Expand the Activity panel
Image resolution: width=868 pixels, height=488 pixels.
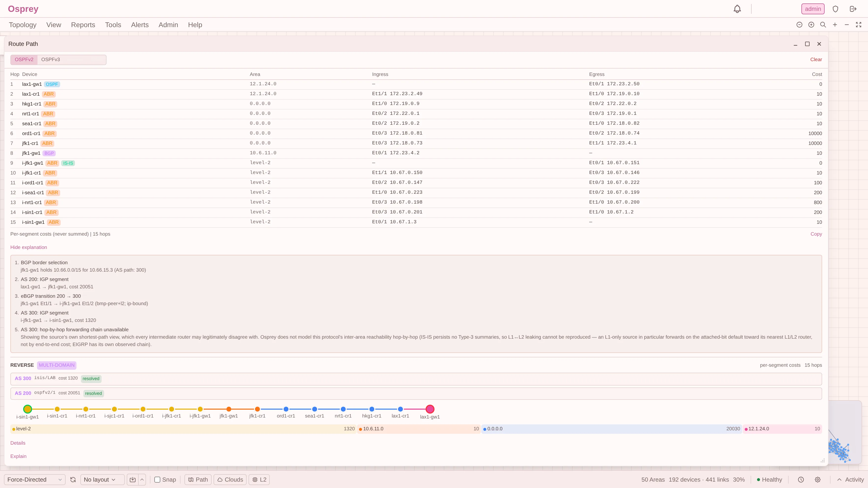850,480
